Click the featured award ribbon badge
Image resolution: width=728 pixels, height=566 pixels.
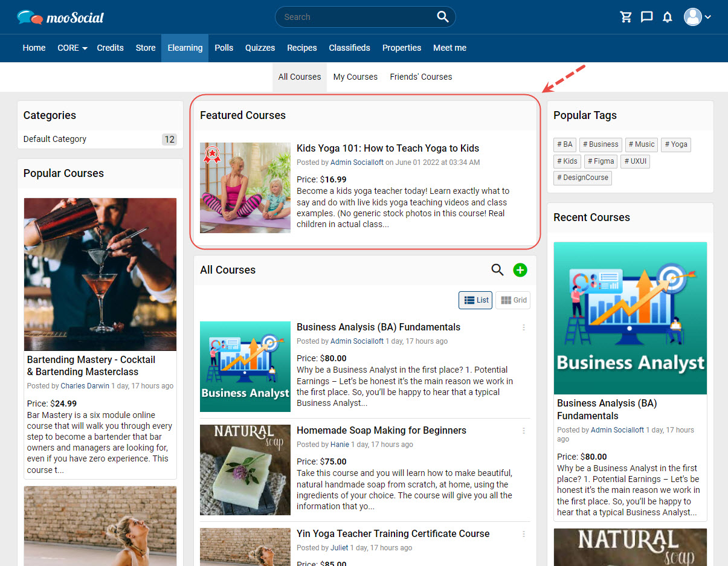(x=211, y=155)
